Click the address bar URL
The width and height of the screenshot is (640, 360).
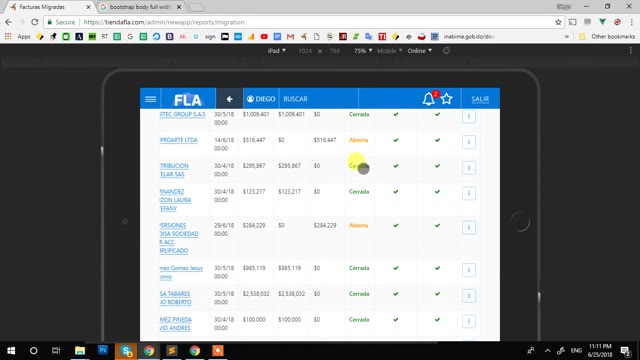pos(164,22)
